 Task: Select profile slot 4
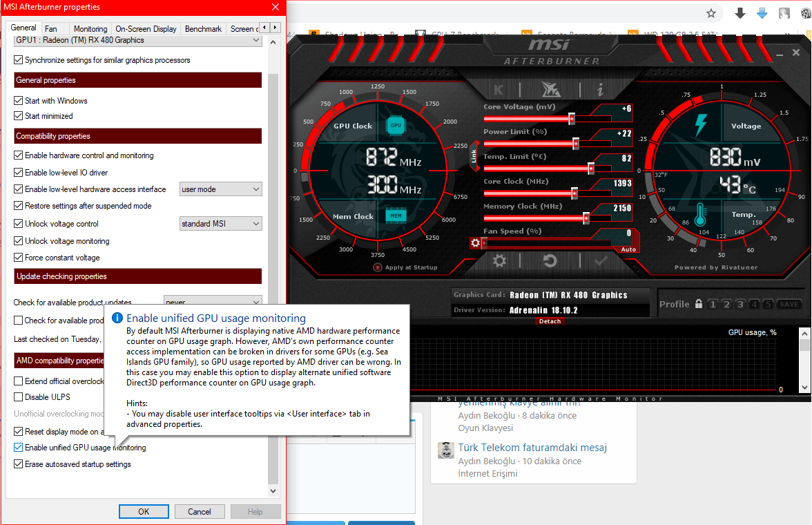(755, 304)
